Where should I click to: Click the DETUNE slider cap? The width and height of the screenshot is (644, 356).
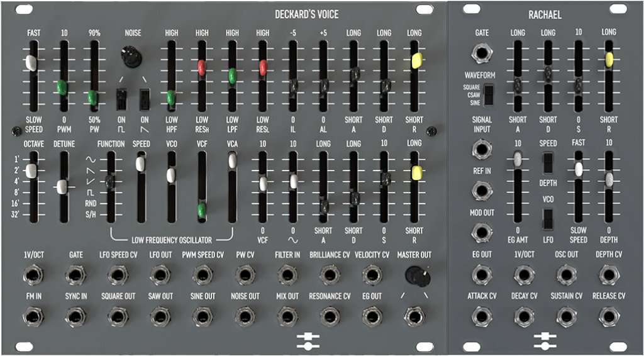pos(62,187)
